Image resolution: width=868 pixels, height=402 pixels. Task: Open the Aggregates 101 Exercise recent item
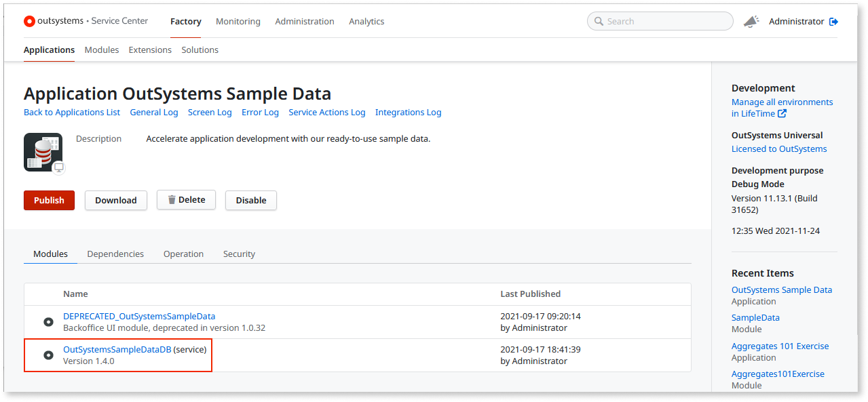(779, 346)
